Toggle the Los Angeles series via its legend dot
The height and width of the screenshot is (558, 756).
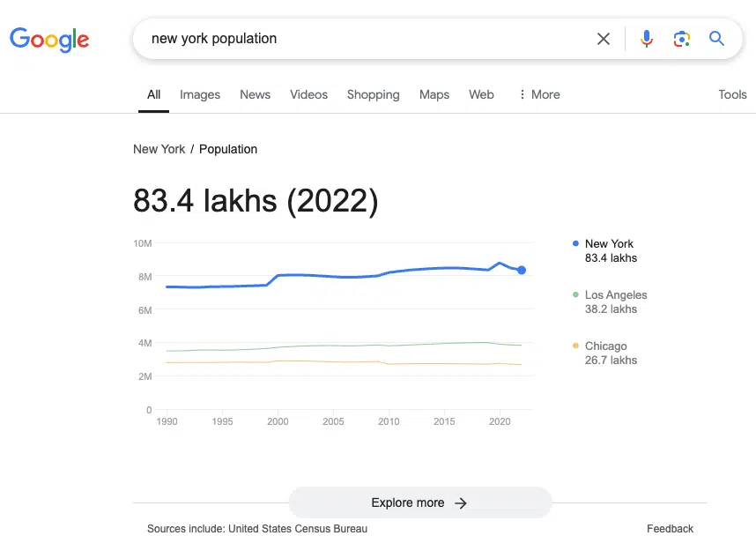(577, 294)
